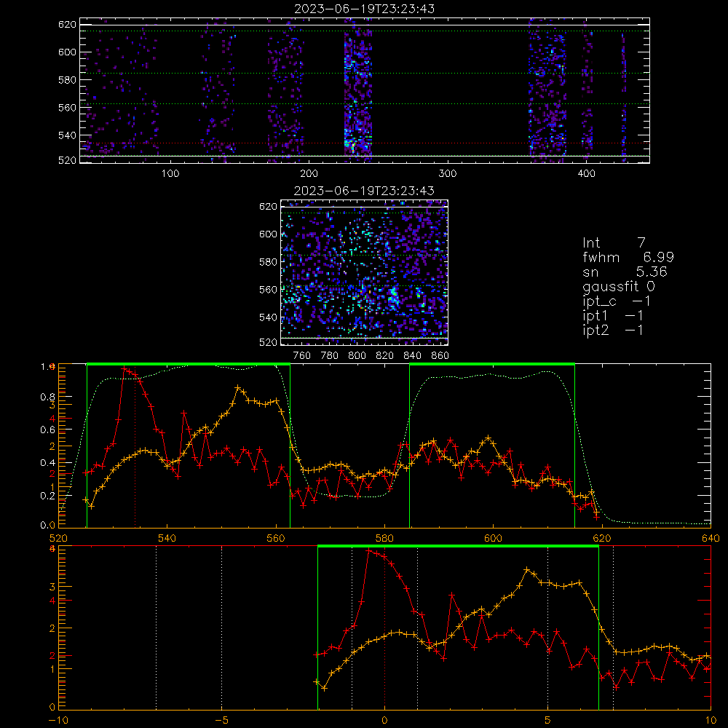
Task: Click the zoomed middle detector image
Action: [x=364, y=272]
